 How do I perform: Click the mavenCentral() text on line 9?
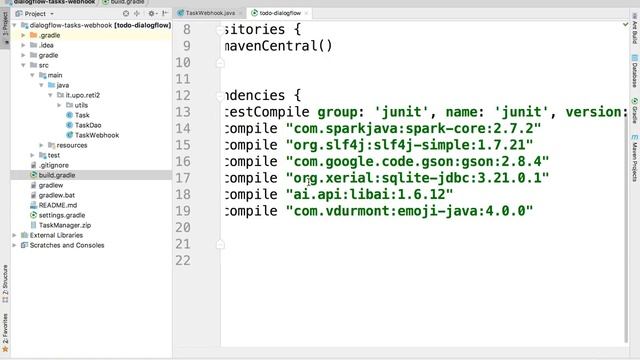[278, 46]
